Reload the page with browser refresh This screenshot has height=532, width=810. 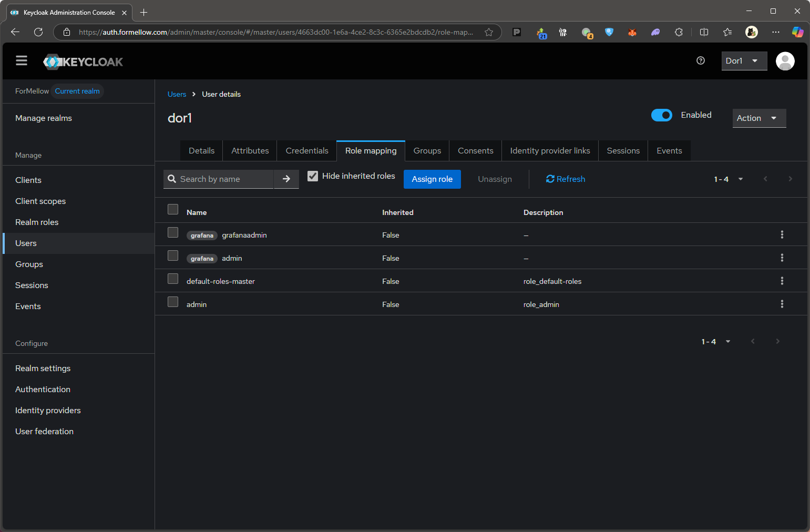(38, 32)
